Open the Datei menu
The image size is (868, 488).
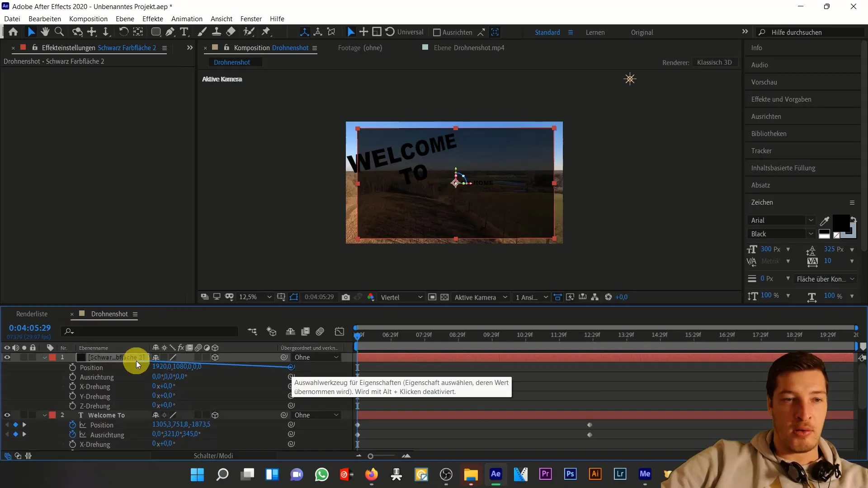coord(12,19)
